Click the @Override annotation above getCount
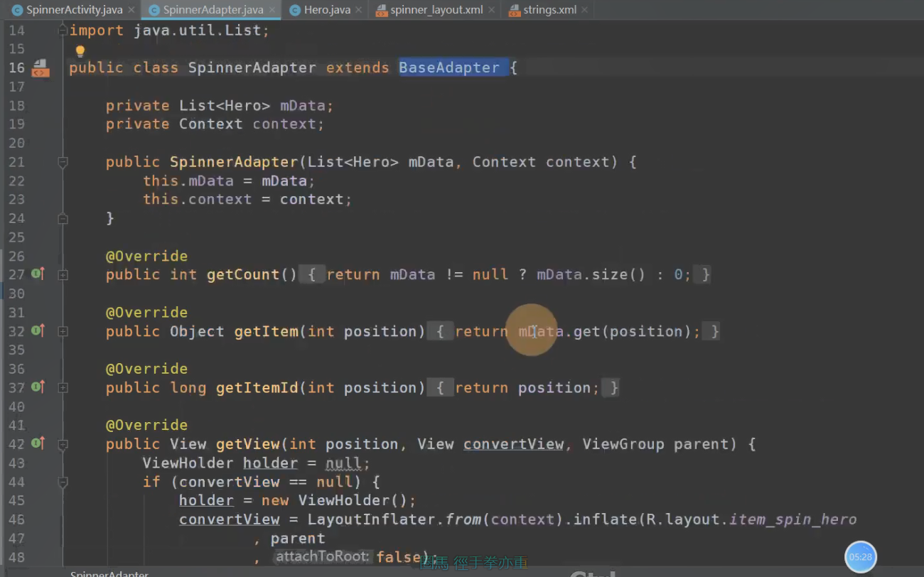Viewport: 924px width, 577px height. [x=147, y=256]
